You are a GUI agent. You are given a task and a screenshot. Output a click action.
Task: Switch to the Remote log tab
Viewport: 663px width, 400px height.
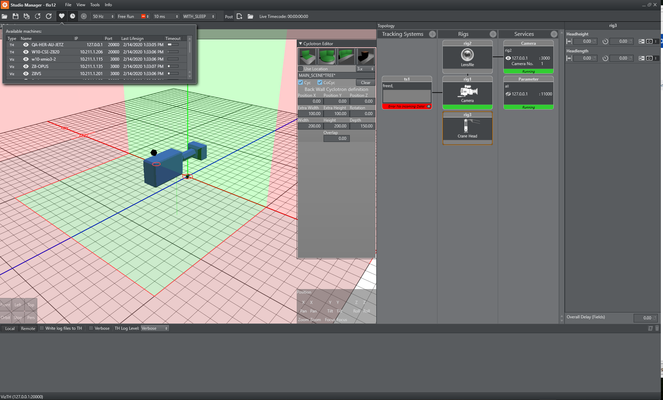point(27,328)
